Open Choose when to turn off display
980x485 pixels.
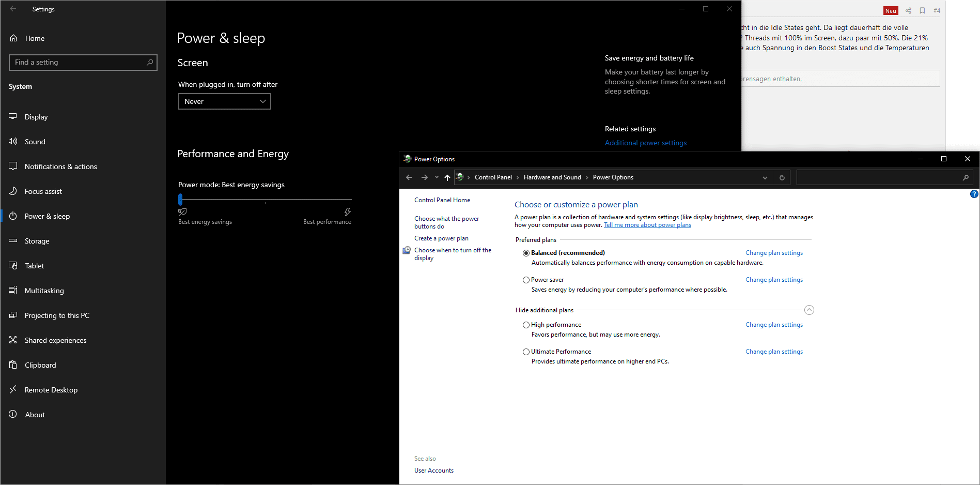(x=453, y=254)
